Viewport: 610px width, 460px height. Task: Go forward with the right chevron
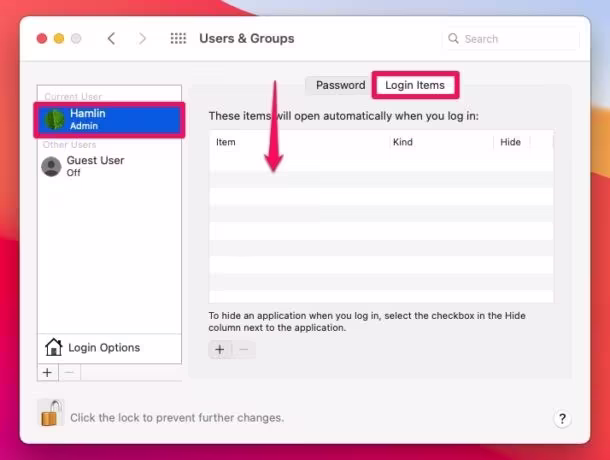(x=142, y=39)
